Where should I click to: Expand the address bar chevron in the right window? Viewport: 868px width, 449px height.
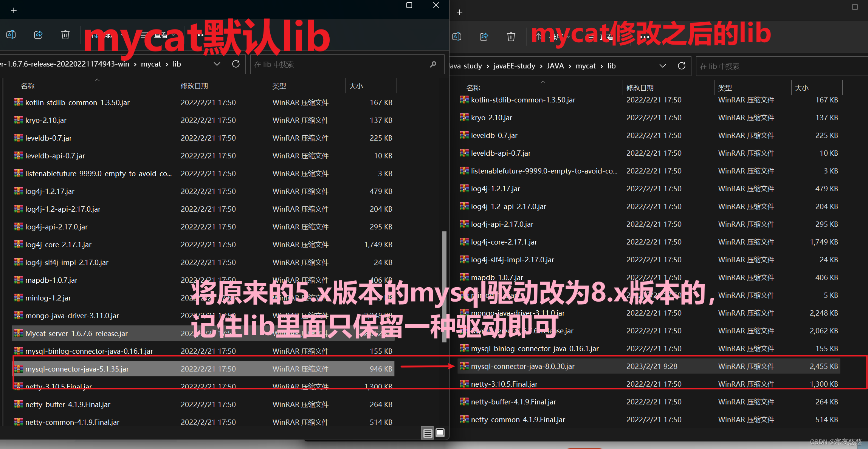[x=663, y=65]
